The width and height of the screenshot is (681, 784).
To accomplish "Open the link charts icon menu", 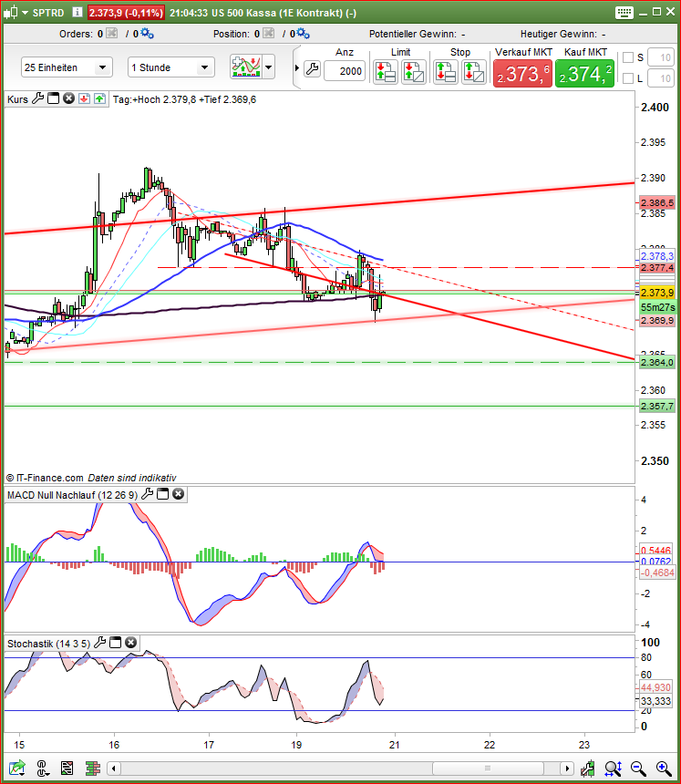I will tap(42, 768).
